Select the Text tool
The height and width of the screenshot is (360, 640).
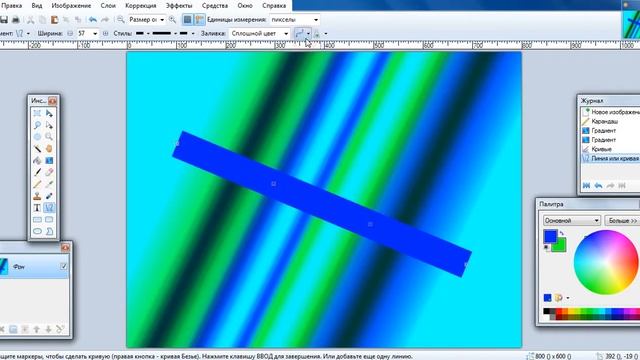(x=37, y=208)
